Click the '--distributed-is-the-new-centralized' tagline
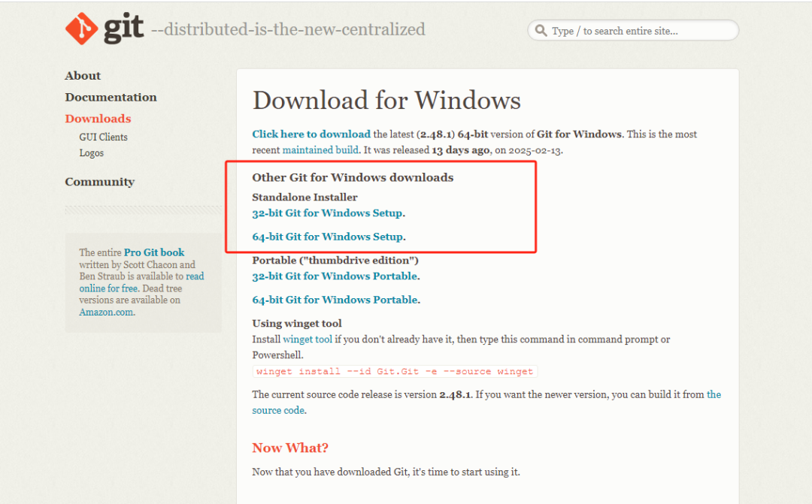Image resolution: width=812 pixels, height=504 pixels. tap(288, 29)
